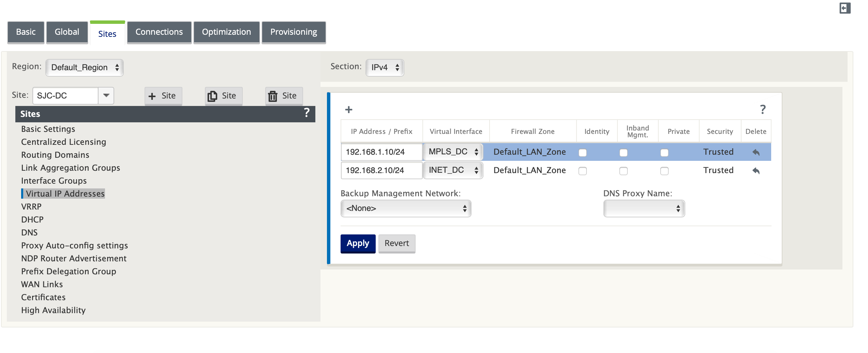This screenshot has width=868, height=353.
Task: Open the DNS Proxy Name dropdown
Action: (644, 209)
